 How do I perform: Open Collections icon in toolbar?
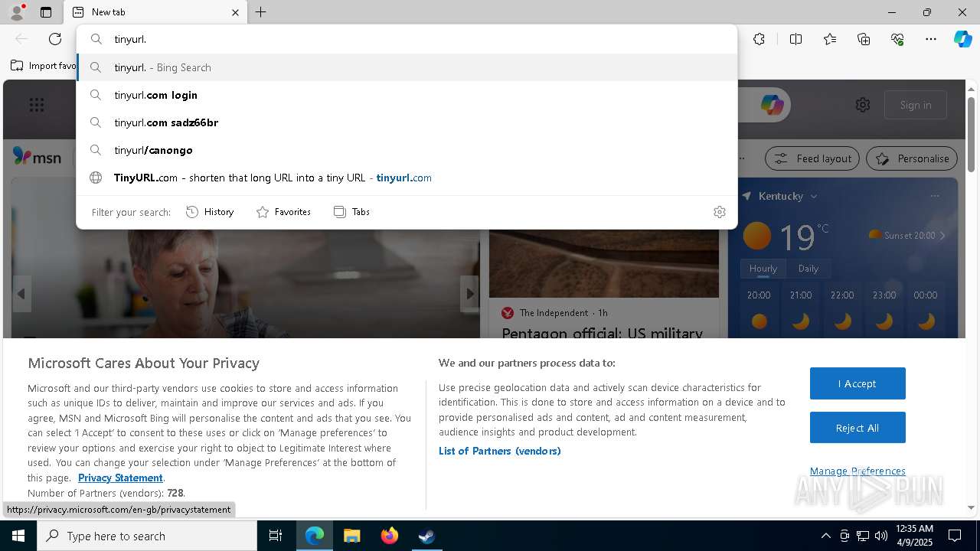click(x=864, y=39)
